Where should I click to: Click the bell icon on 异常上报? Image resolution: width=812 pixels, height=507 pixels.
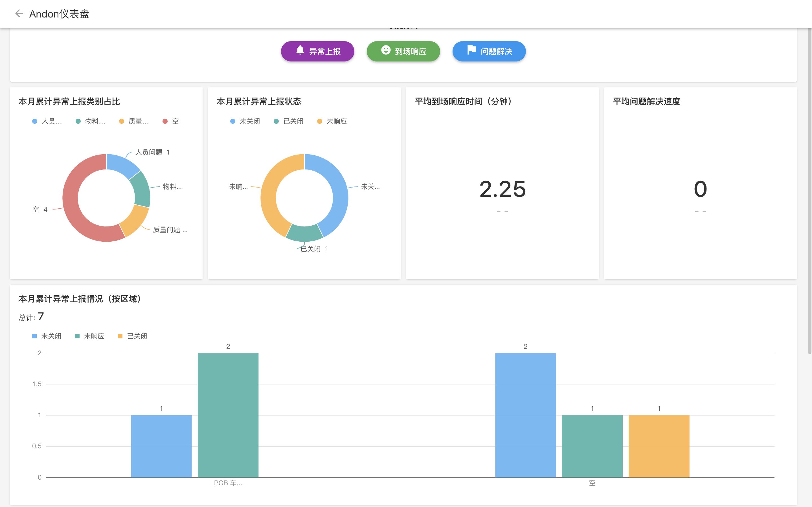tap(300, 50)
